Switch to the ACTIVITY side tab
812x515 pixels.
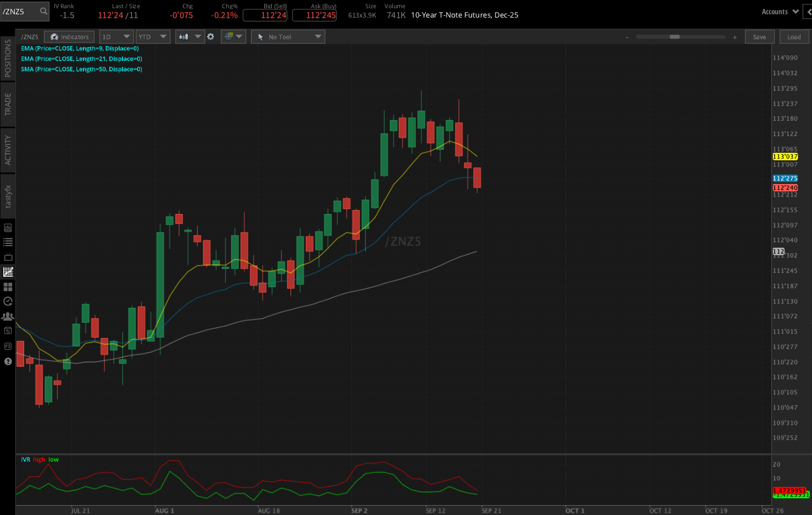point(8,150)
